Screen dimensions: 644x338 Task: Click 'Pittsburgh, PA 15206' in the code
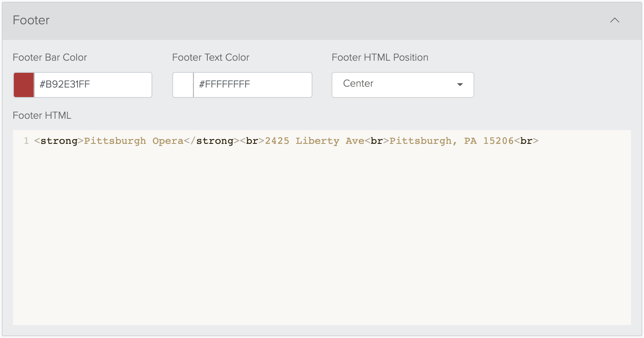click(x=452, y=141)
